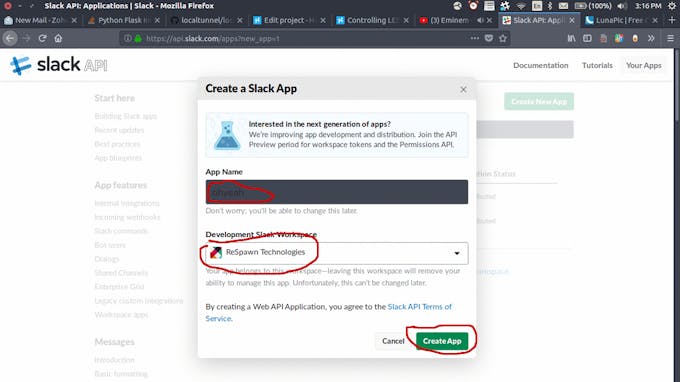
Task: Click the clock showing 3:16 PM
Action: coord(648,6)
